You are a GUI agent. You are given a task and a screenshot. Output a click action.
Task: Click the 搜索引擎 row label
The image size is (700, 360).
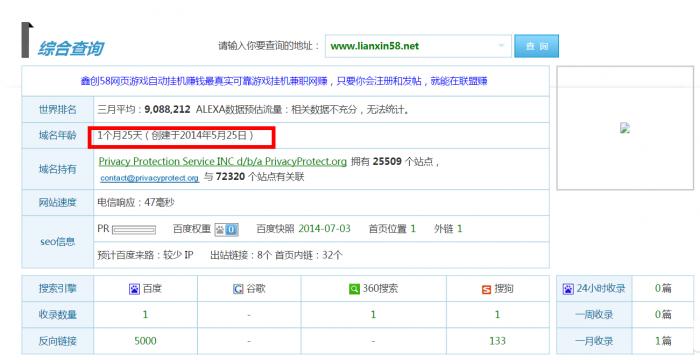click(58, 289)
